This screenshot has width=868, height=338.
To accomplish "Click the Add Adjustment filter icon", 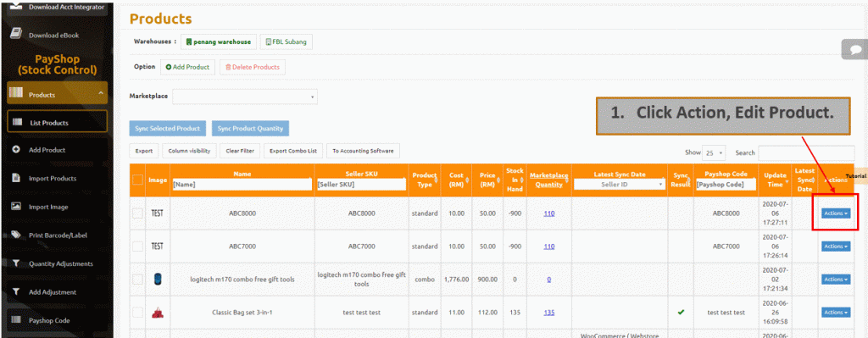I will (x=16, y=291).
